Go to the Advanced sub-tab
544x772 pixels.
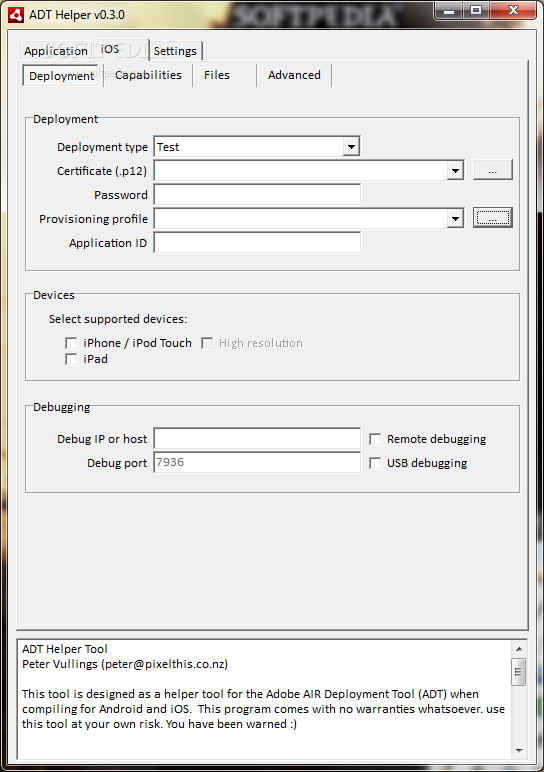(x=294, y=75)
